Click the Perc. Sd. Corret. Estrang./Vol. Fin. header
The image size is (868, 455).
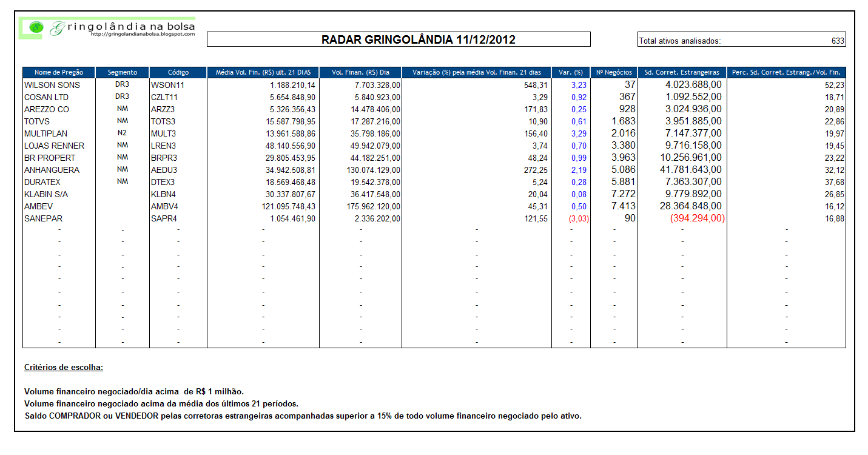tap(786, 72)
